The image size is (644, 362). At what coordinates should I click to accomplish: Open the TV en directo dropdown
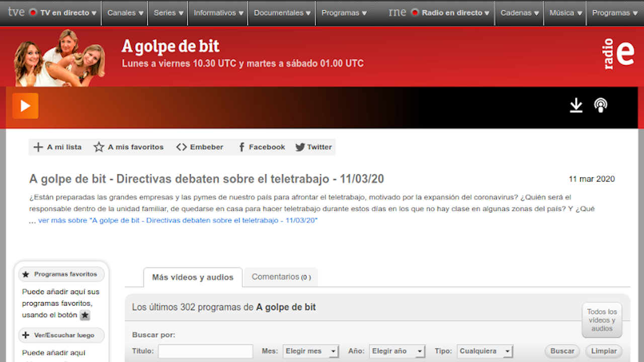(68, 13)
